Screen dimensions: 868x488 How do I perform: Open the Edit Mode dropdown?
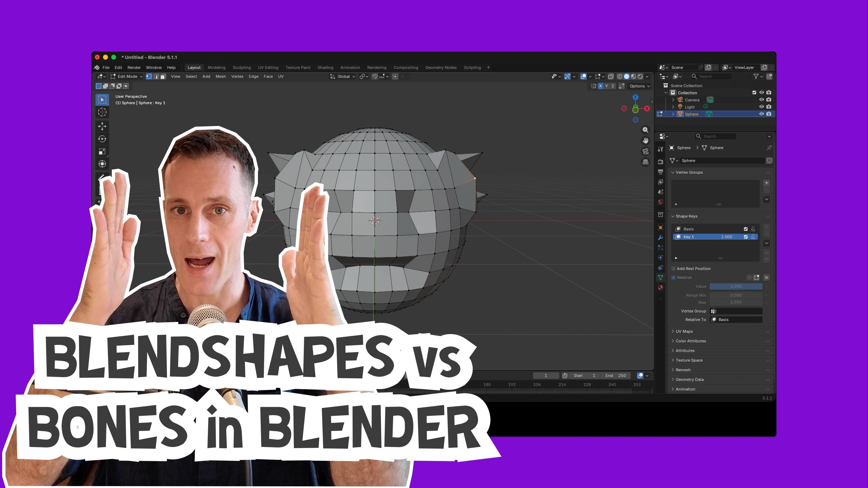click(126, 76)
